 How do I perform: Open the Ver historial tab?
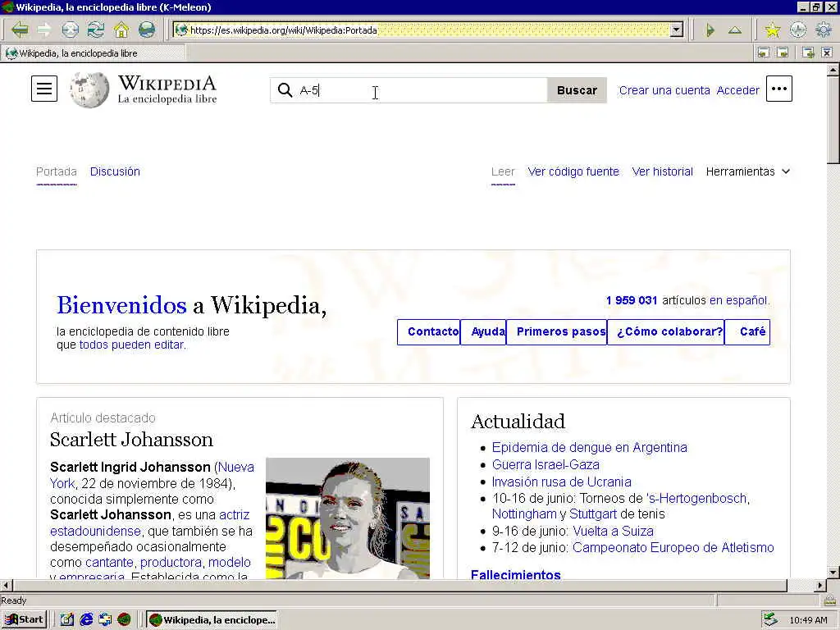pos(662,171)
